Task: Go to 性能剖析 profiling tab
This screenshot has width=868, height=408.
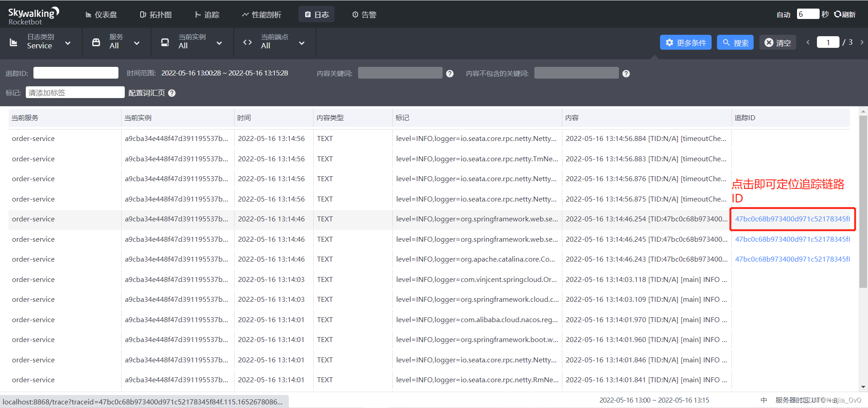Action: 261,14
